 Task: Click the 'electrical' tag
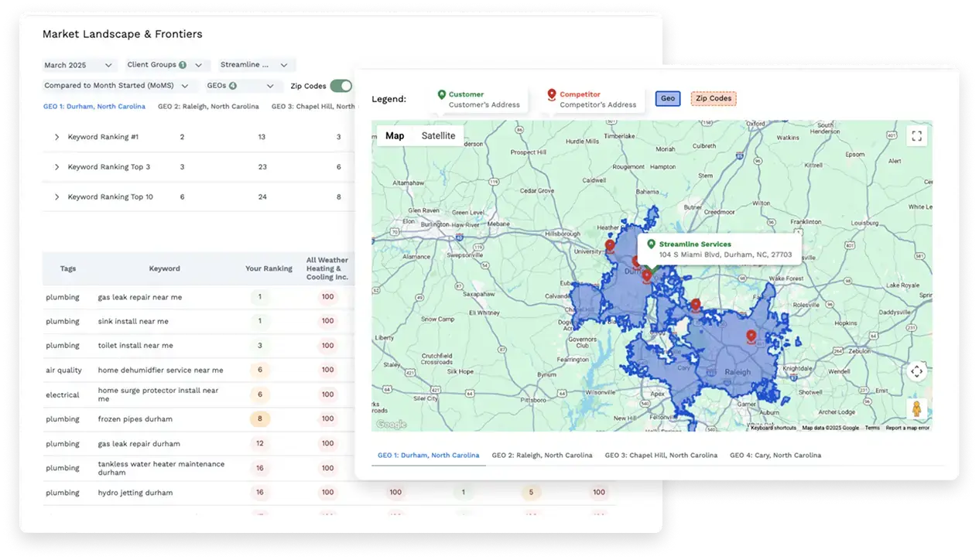pos(63,394)
